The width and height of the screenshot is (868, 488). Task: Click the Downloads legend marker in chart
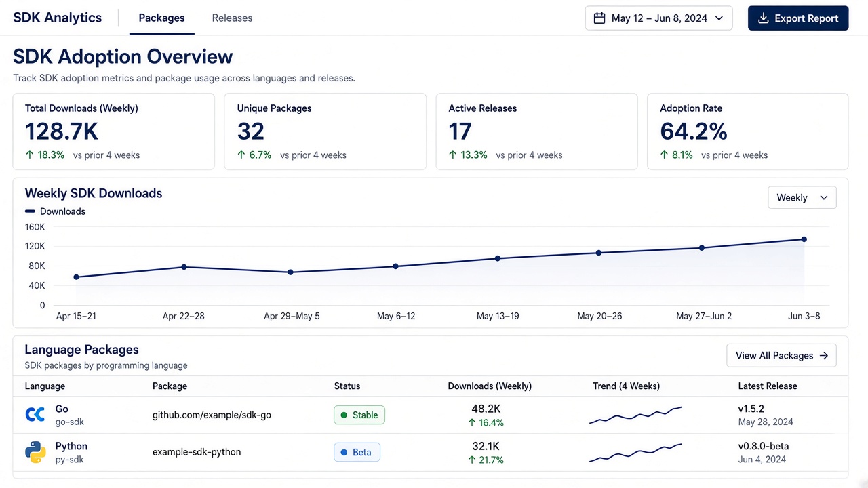(x=30, y=211)
